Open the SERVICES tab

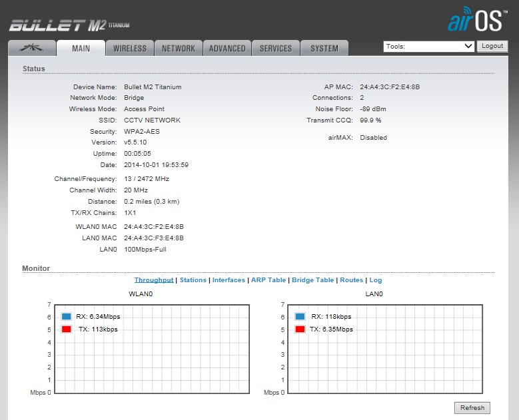click(276, 49)
